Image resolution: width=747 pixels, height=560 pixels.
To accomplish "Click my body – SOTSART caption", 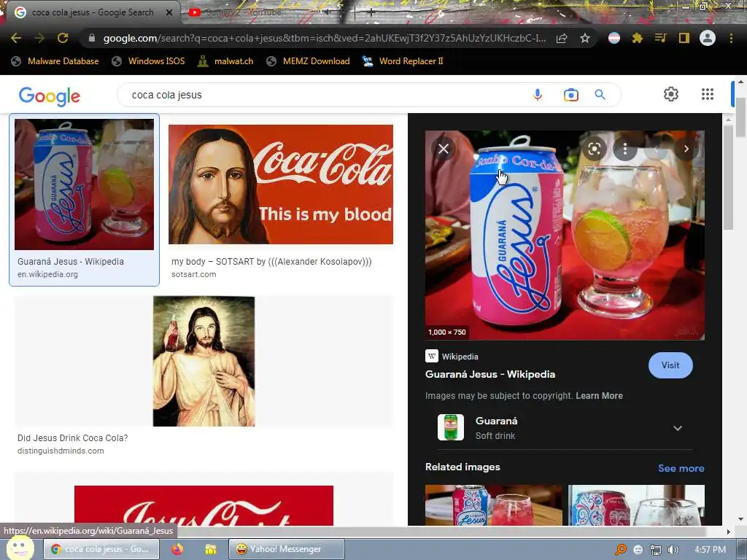I will tap(271, 262).
